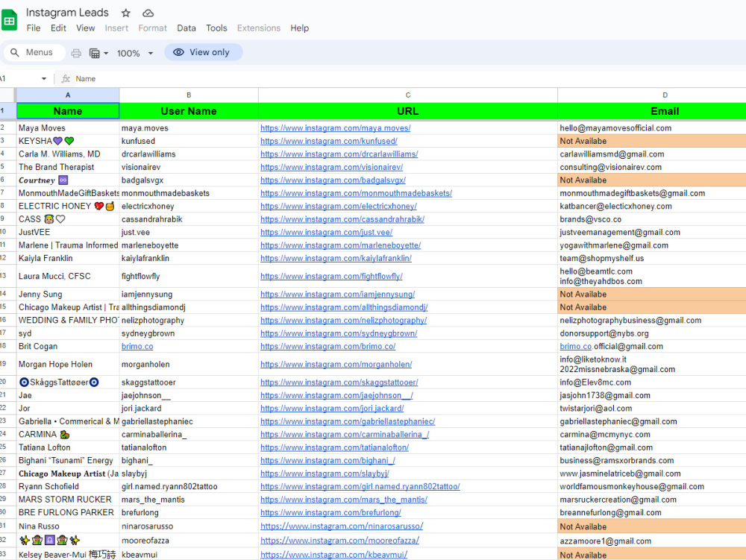Click the View only button
746x560 pixels.
click(203, 52)
